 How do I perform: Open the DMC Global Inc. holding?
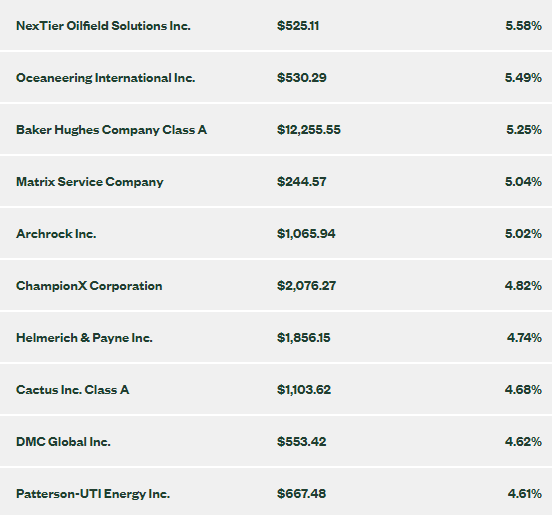63,442
